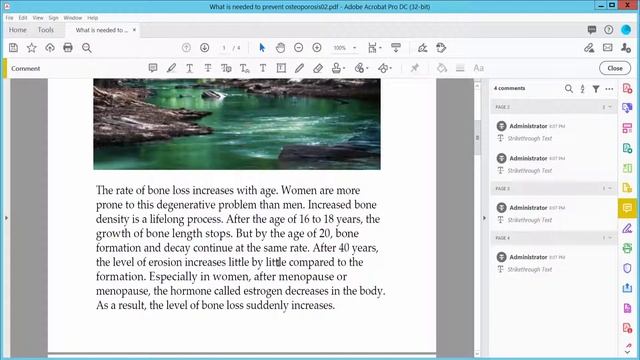Open the stamp tool
640x360 pixels.
(338, 68)
